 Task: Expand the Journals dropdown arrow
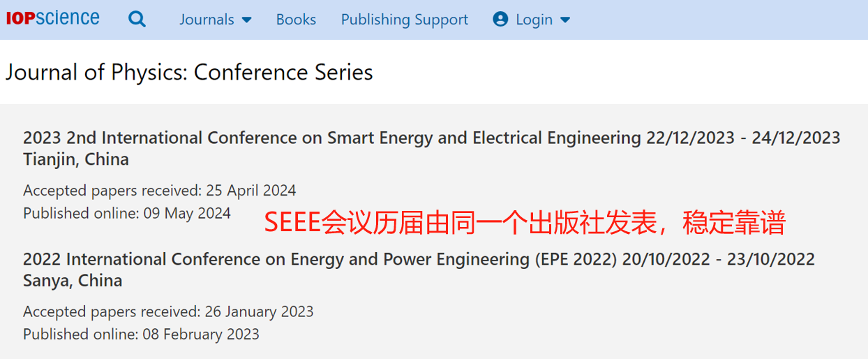[246, 20]
